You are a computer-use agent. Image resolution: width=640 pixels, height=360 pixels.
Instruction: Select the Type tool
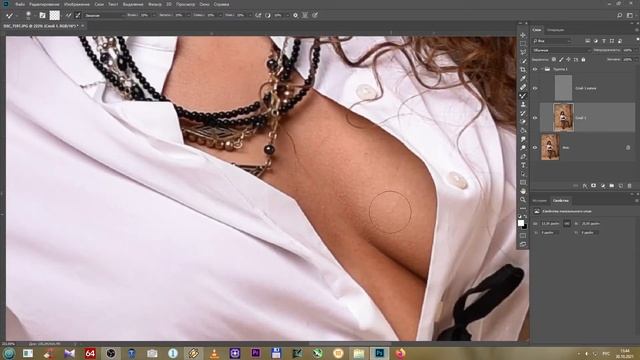point(523,165)
